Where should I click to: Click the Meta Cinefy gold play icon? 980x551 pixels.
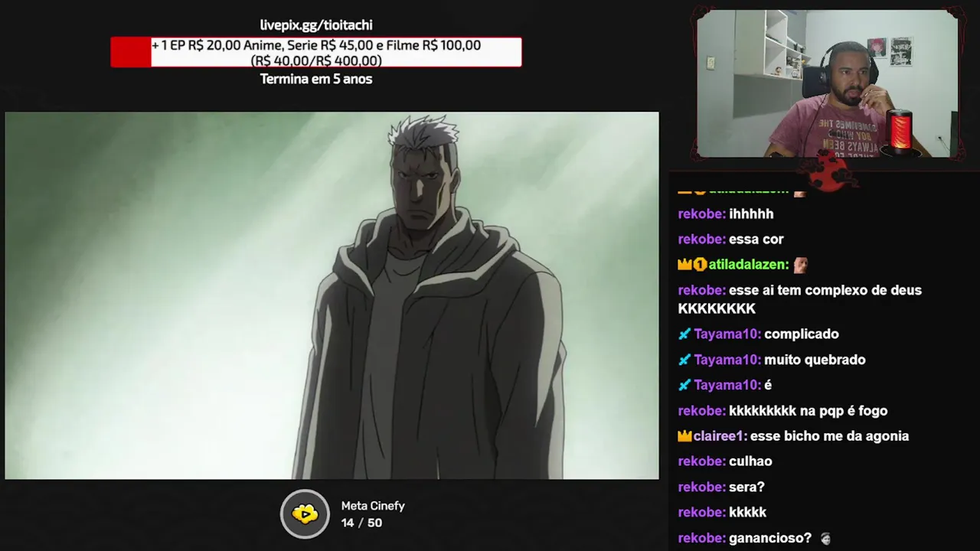[x=305, y=514]
